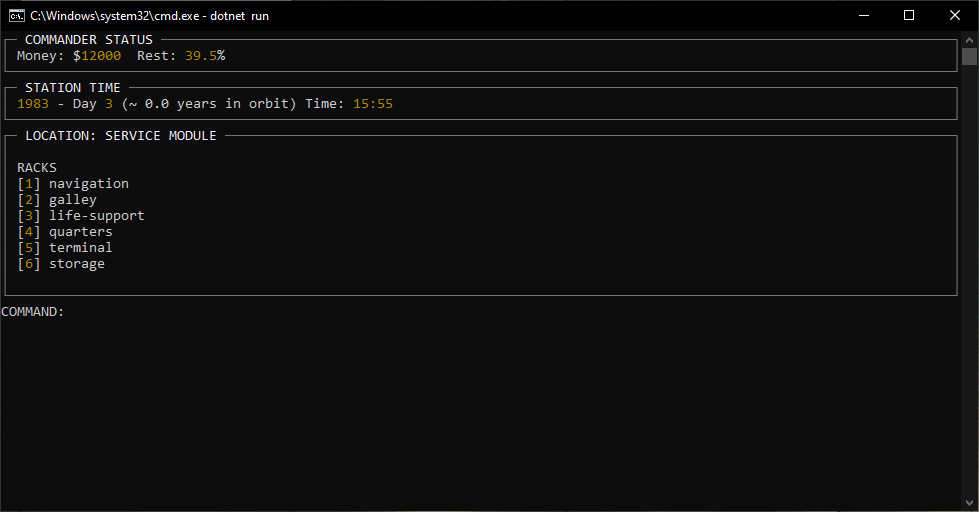Screen dimensions: 979x512
Task: Click the 1983 year value
Action: (x=33, y=104)
